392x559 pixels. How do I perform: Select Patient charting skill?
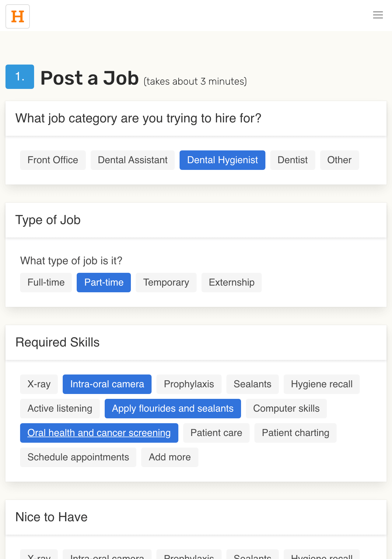296,433
